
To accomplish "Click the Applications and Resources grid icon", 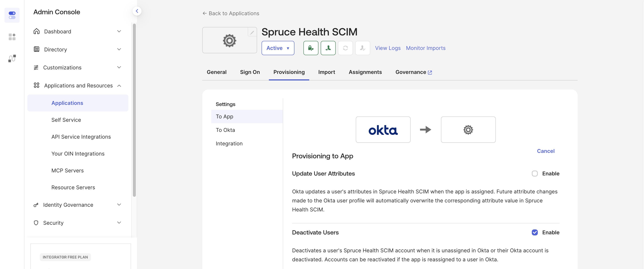I will (x=37, y=85).
